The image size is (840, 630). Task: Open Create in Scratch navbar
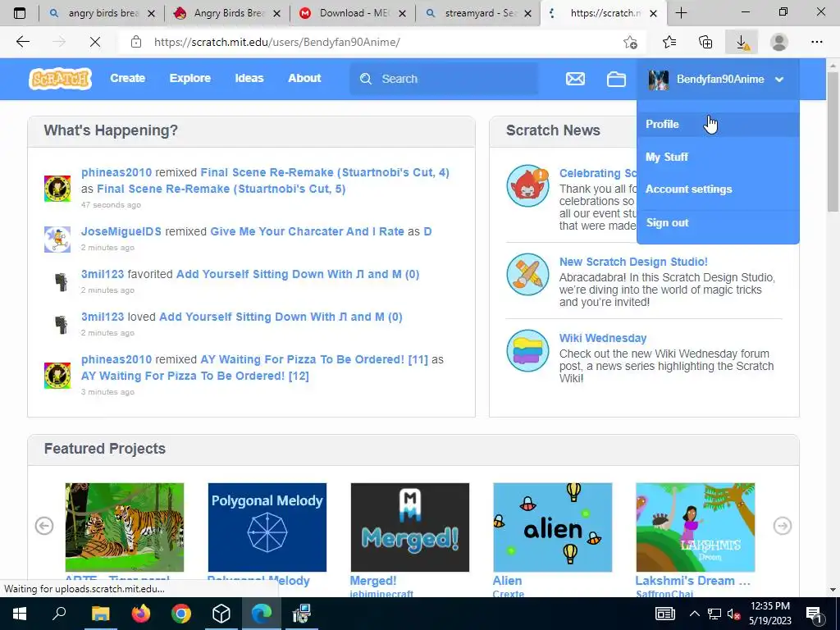(127, 78)
